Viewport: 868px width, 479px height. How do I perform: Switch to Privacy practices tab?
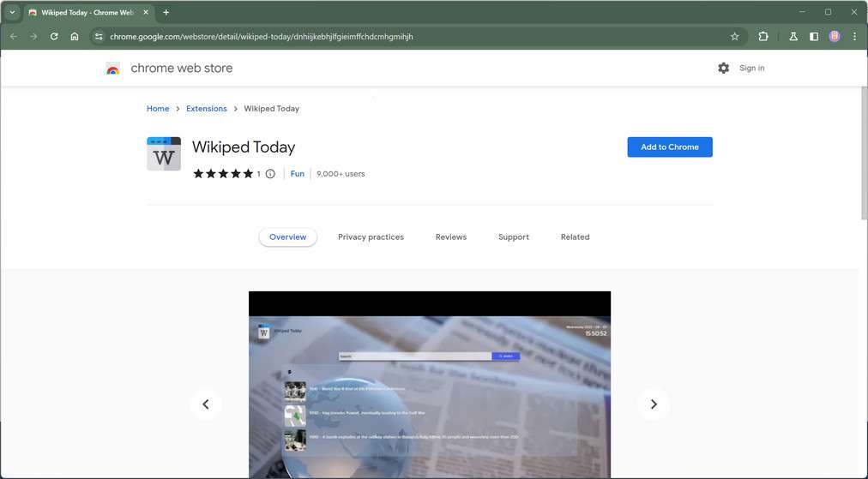(x=371, y=237)
